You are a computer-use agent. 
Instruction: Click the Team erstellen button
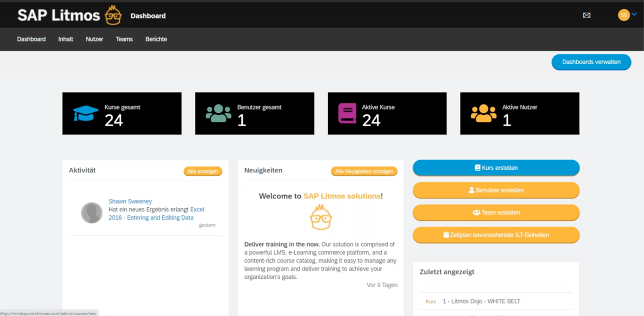(x=496, y=212)
